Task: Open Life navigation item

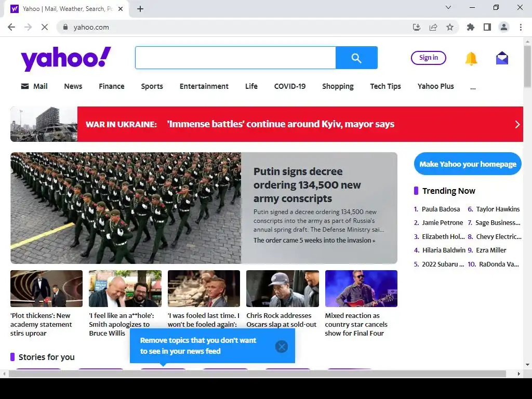Action: coord(251,86)
